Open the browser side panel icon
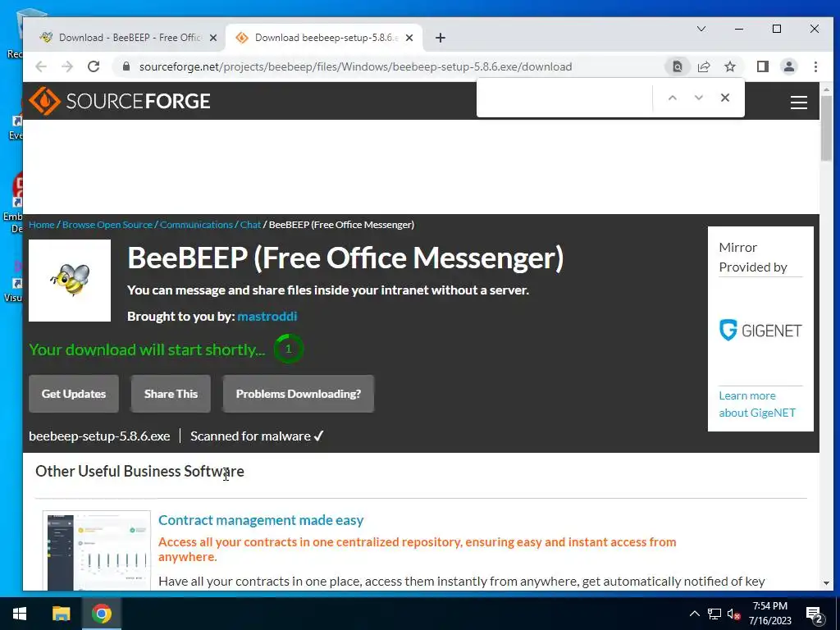The width and height of the screenshot is (840, 630). click(x=762, y=66)
